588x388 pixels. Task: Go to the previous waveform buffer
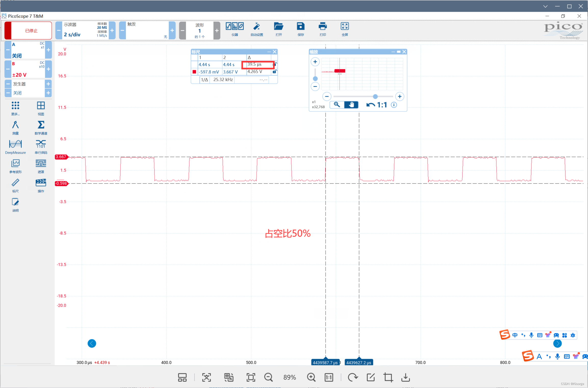(182, 30)
